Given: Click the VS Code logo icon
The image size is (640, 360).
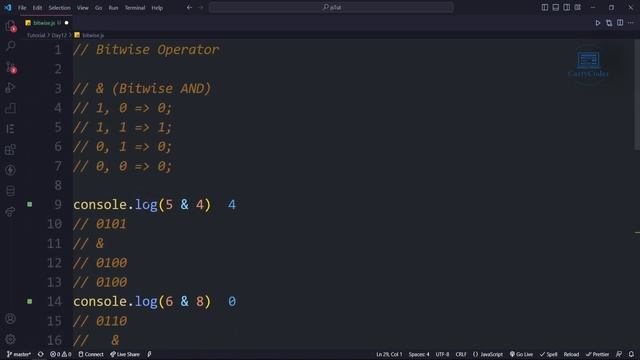Looking at the screenshot, I should coord(8,7).
